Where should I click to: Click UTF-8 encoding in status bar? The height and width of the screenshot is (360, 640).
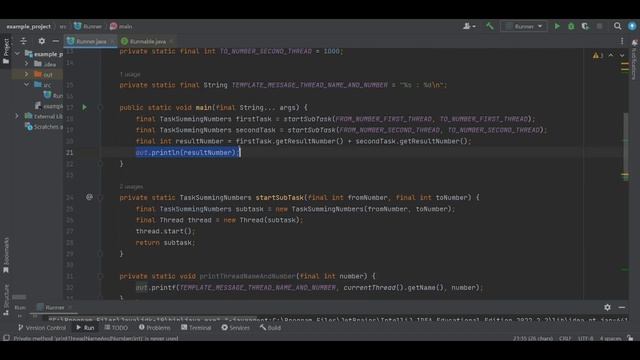coord(585,338)
